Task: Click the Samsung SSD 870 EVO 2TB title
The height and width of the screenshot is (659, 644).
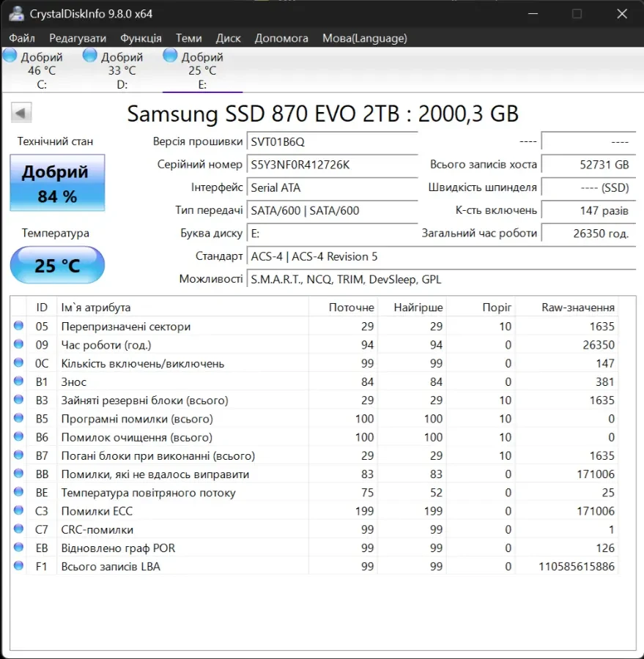Action: (322, 113)
